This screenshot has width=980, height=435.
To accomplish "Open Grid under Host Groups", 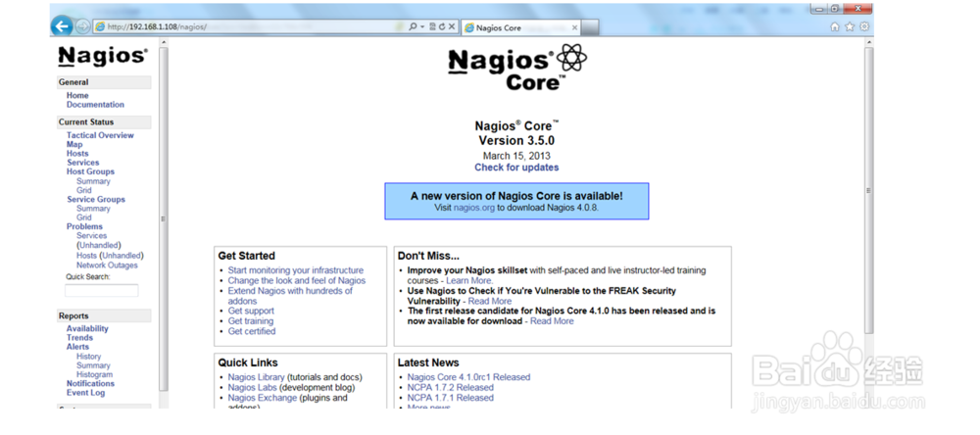I will coord(83,191).
